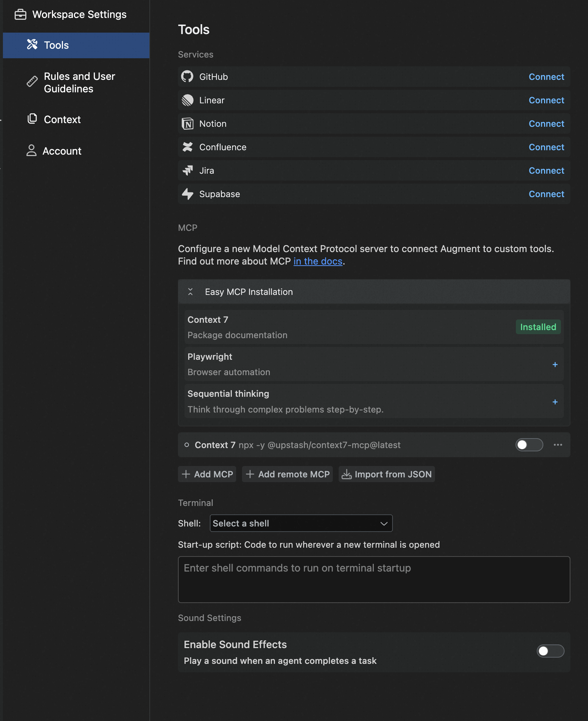Open the 'in the docs' MCP link

[318, 261]
